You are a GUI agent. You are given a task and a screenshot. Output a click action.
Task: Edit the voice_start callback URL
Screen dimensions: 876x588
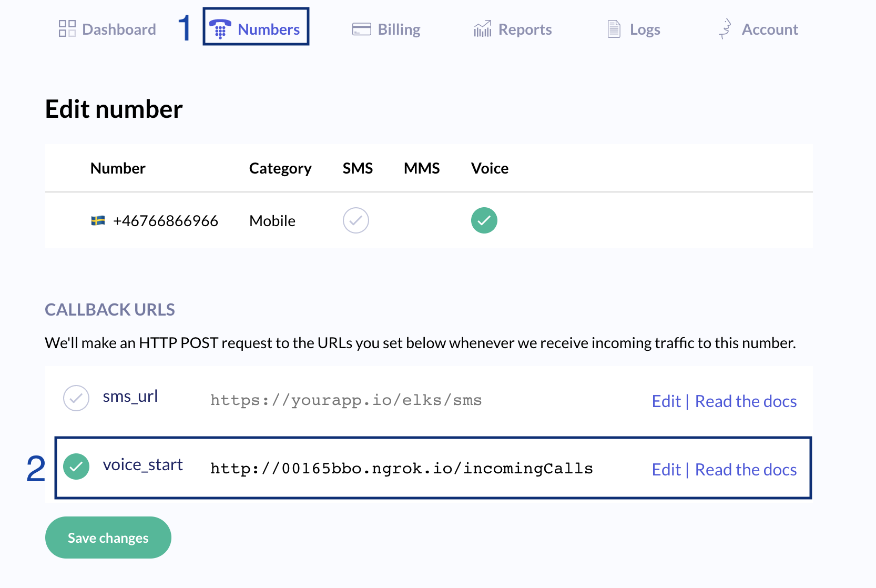click(x=666, y=469)
